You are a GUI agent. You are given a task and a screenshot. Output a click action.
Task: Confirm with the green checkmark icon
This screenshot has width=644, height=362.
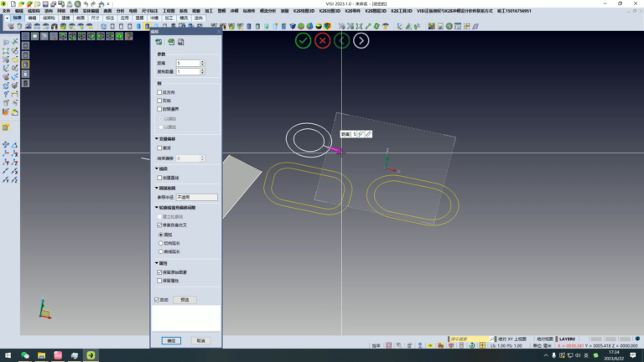coord(303,40)
